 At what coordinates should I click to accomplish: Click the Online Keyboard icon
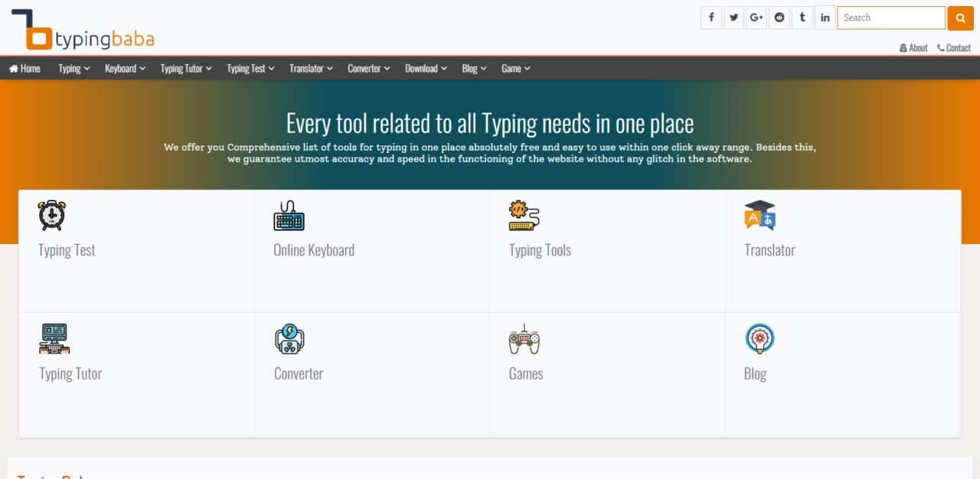tap(289, 215)
